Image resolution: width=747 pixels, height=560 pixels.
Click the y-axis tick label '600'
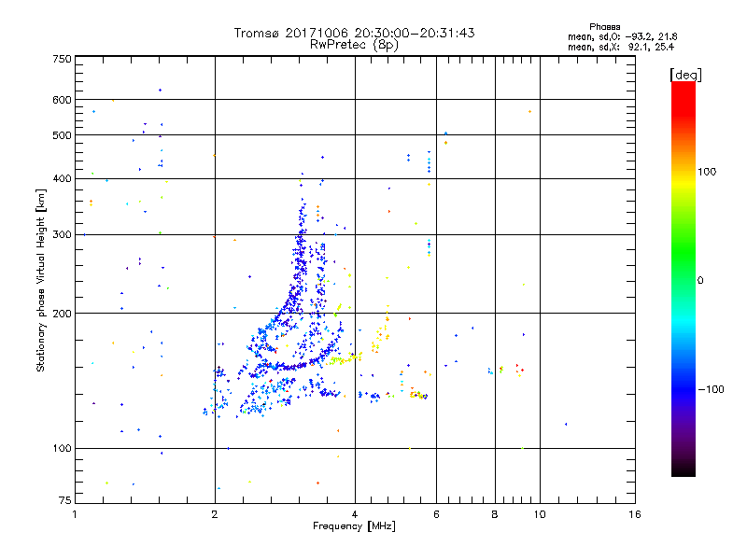(x=62, y=100)
